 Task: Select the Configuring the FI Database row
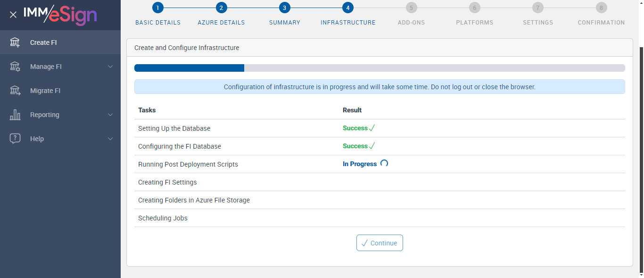[x=380, y=146]
